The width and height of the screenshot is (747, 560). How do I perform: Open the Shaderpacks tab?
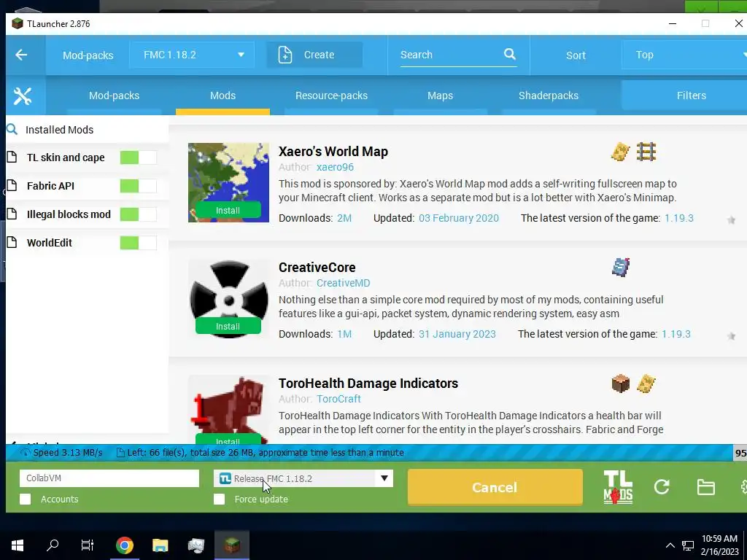click(x=549, y=96)
